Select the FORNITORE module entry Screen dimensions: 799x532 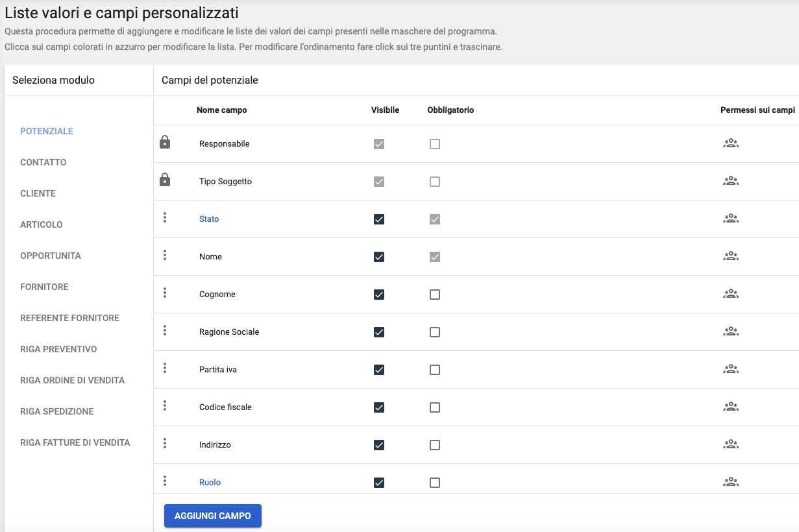[44, 287]
